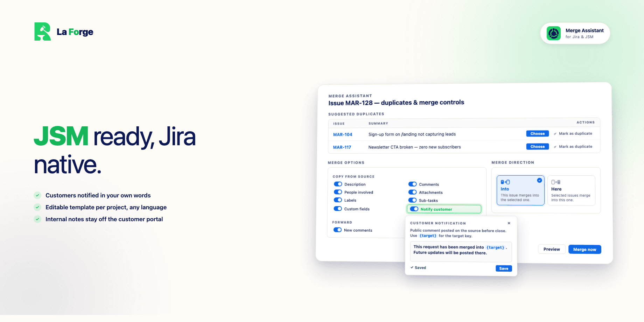Image resolution: width=644 pixels, height=322 pixels.
Task: Click the Into merge direction icon
Action: [505, 182]
